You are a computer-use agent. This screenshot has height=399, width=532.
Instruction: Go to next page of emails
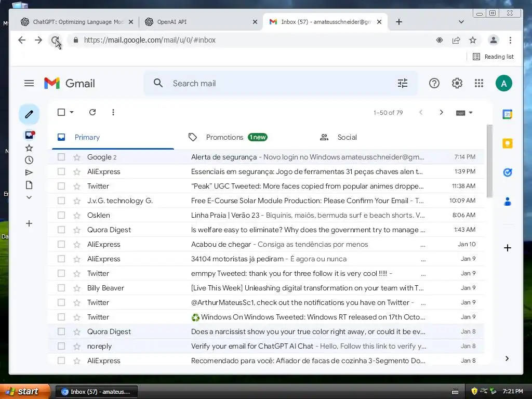[x=442, y=112]
